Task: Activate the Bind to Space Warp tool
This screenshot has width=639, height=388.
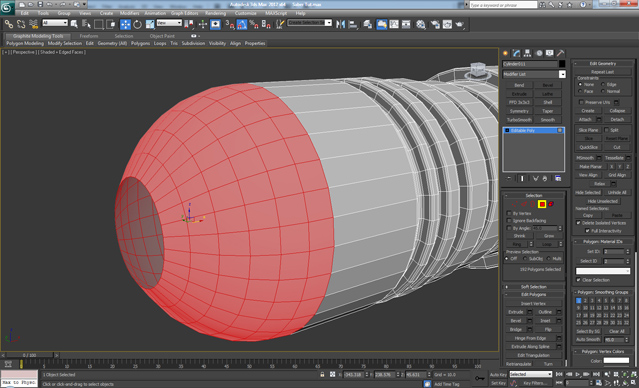Action: (x=33, y=24)
